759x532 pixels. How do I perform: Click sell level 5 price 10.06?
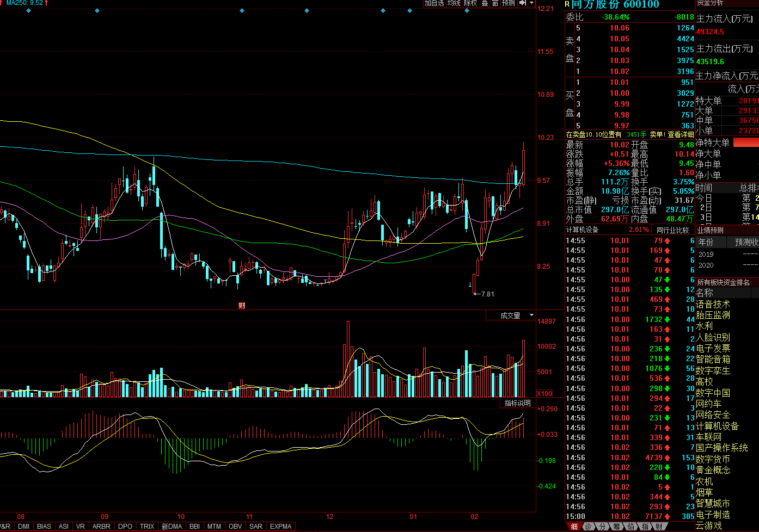click(620, 28)
